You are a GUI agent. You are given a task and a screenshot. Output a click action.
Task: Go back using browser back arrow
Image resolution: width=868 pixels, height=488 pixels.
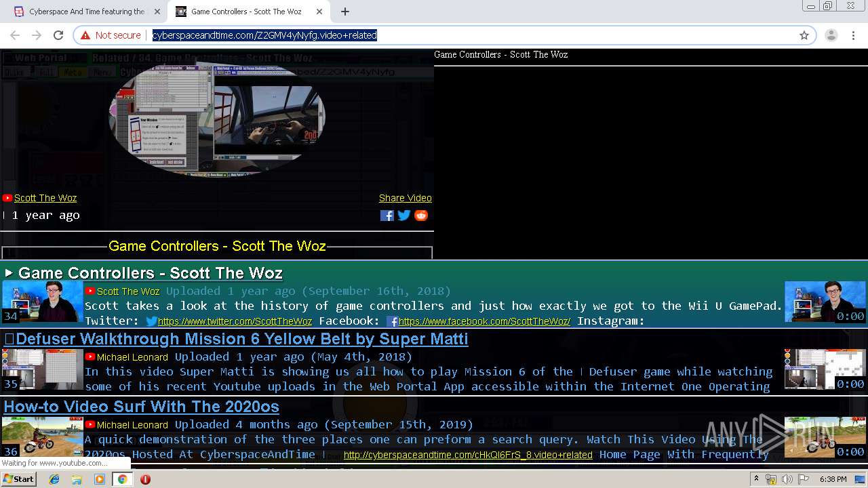click(15, 35)
